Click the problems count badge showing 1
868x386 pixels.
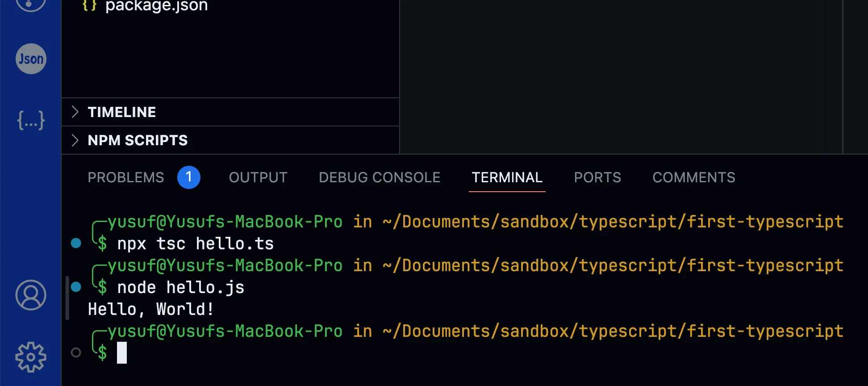point(189,177)
